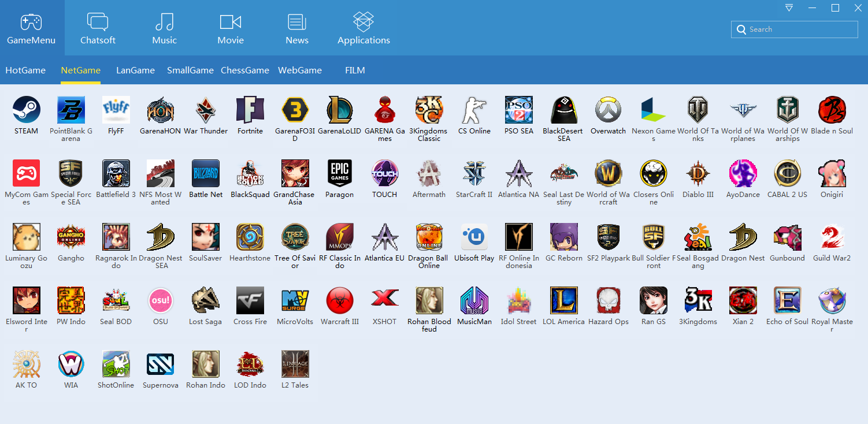The height and width of the screenshot is (424, 868).
Task: Open PointBlank Garena icon
Action: [x=71, y=110]
